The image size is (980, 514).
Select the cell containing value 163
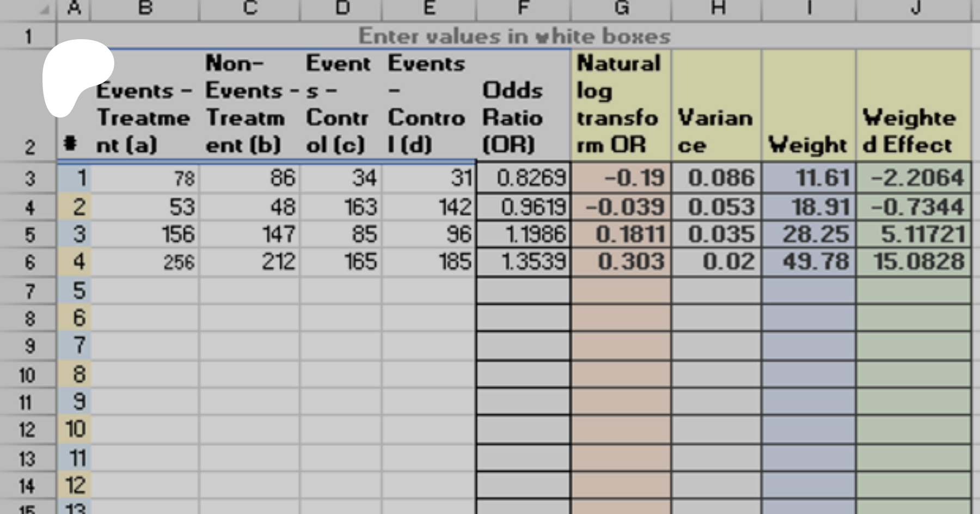tap(340, 207)
